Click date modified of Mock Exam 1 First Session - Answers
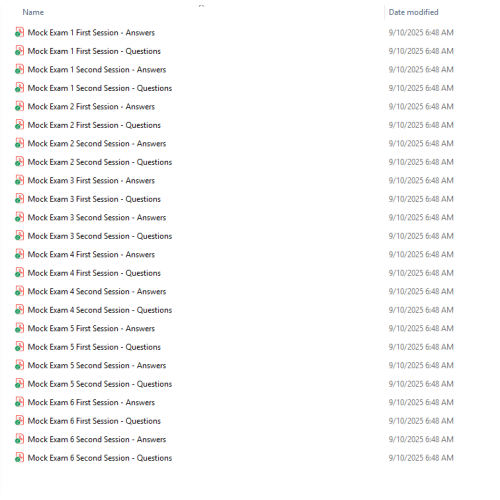Viewport: 500px width, 500px height. pos(421,33)
